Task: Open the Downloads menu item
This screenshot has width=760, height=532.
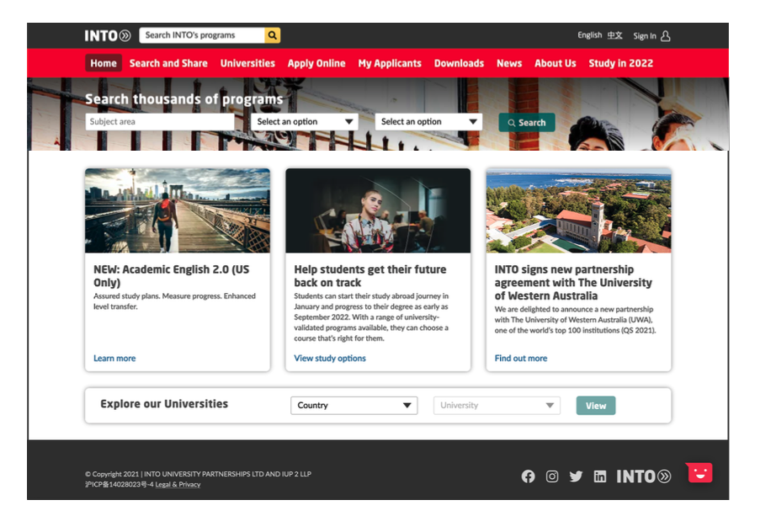Action: (459, 63)
